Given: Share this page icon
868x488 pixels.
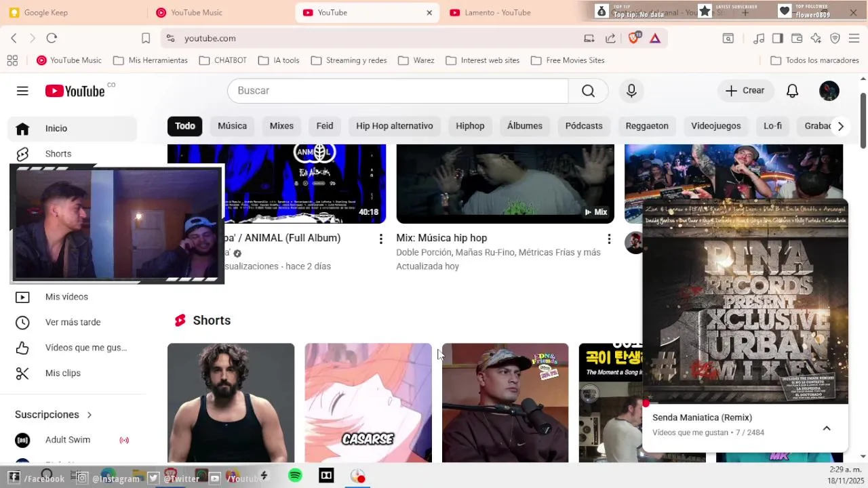Looking at the screenshot, I should point(610,39).
